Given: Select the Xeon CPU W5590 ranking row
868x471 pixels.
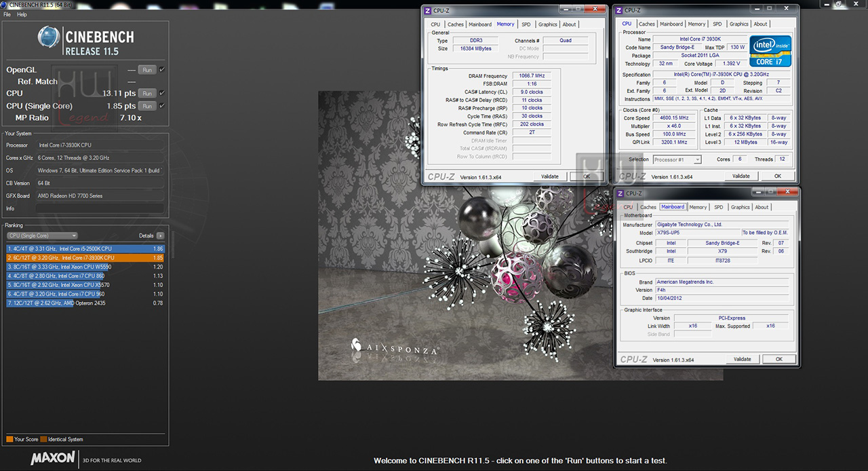Looking at the screenshot, I should tap(85, 267).
